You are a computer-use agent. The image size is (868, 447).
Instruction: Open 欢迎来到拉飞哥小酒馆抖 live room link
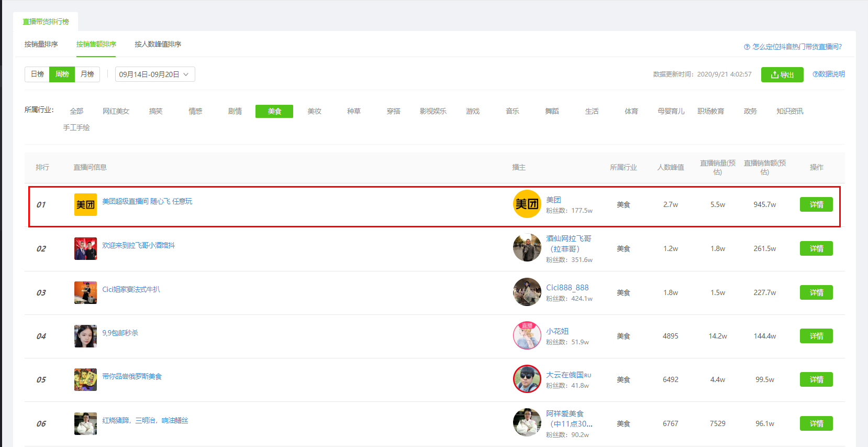pos(138,245)
